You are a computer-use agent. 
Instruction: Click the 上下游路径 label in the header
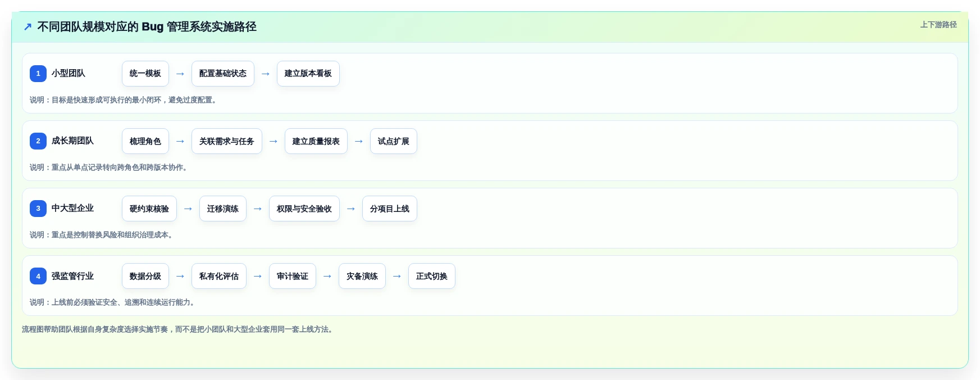coord(938,25)
